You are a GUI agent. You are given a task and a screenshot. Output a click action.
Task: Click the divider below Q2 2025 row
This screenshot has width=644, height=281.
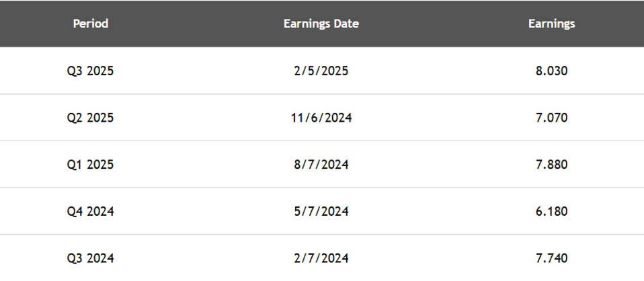click(322, 141)
